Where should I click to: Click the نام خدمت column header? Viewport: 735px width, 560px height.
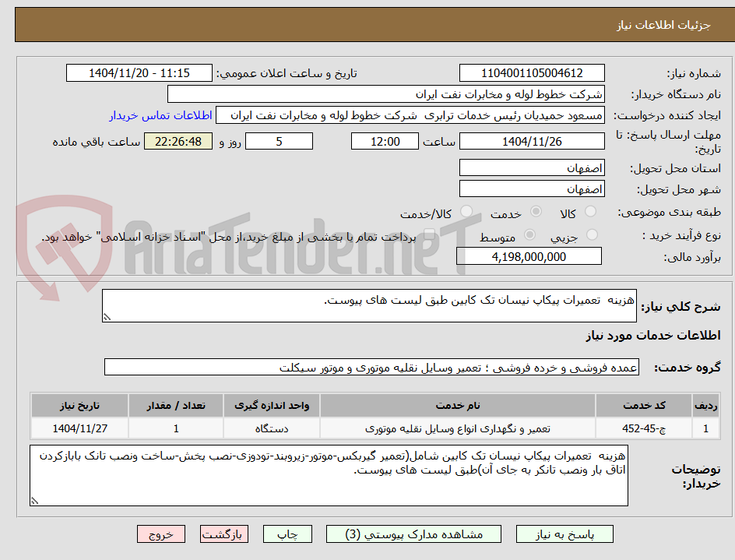click(458, 405)
